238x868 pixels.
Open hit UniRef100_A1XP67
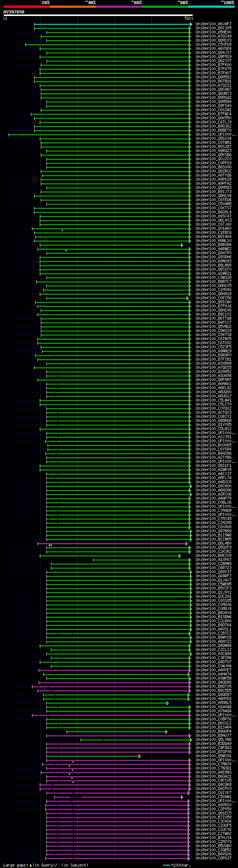pos(213,560)
